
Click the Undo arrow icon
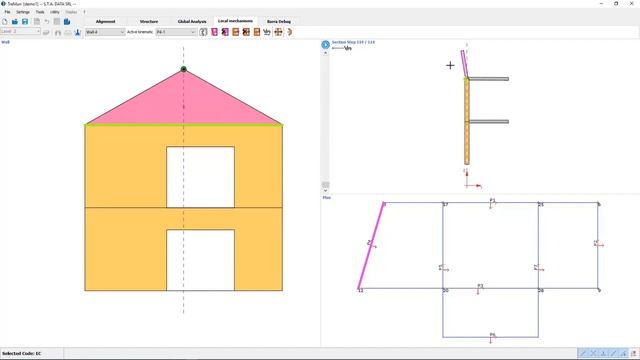point(47,22)
